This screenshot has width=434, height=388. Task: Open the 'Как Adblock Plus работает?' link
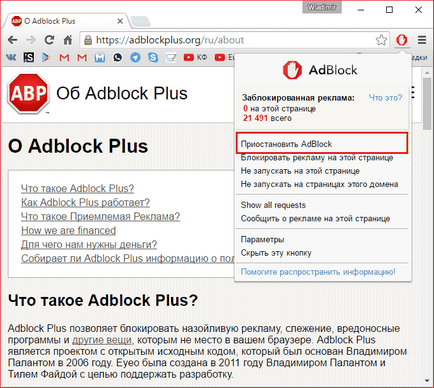(85, 203)
